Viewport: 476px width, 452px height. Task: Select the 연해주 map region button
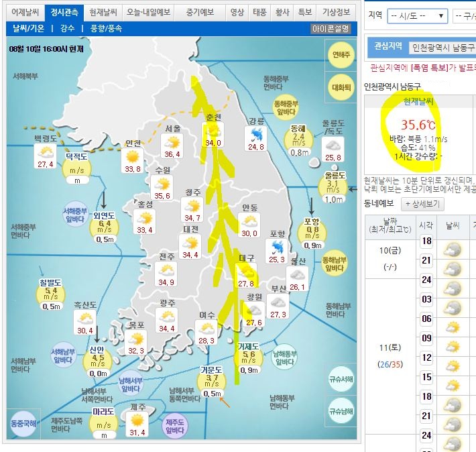coord(341,55)
